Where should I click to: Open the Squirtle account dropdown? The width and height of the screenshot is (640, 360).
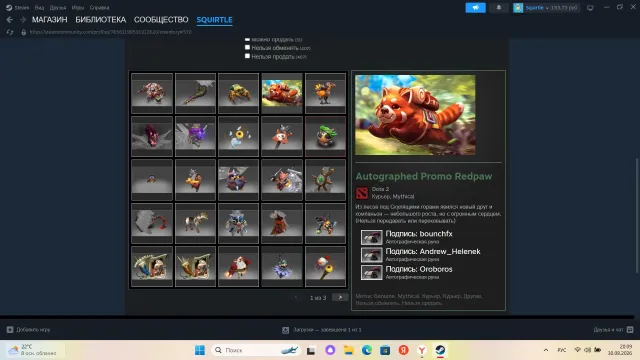pyautogui.click(x=546, y=8)
